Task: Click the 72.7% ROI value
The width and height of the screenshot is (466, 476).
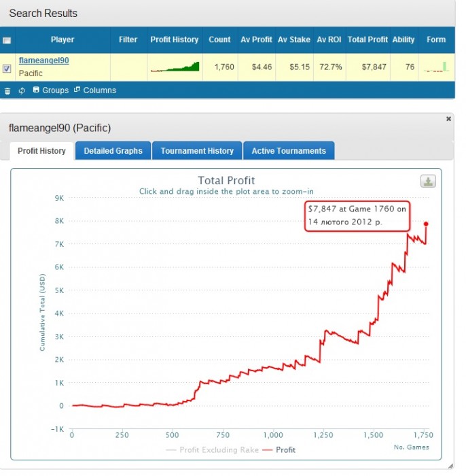Action: [331, 67]
